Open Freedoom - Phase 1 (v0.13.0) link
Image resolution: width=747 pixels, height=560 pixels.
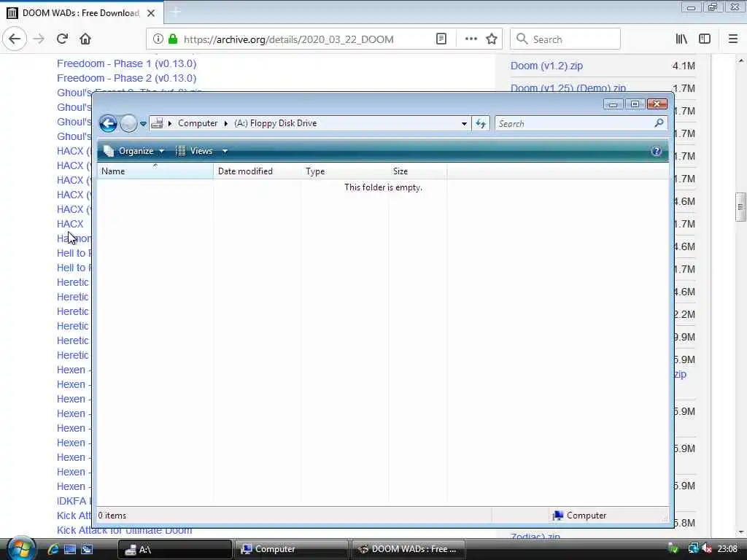[127, 64]
